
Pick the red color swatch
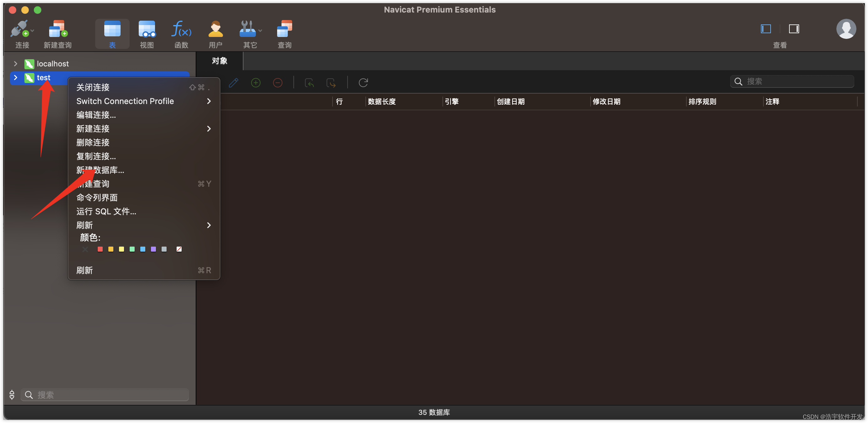pyautogui.click(x=100, y=249)
